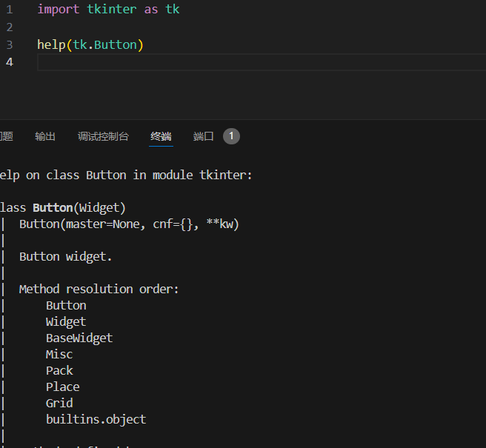Select the 终端 (Terminal) tab
The image size is (486, 448).
pos(161,136)
